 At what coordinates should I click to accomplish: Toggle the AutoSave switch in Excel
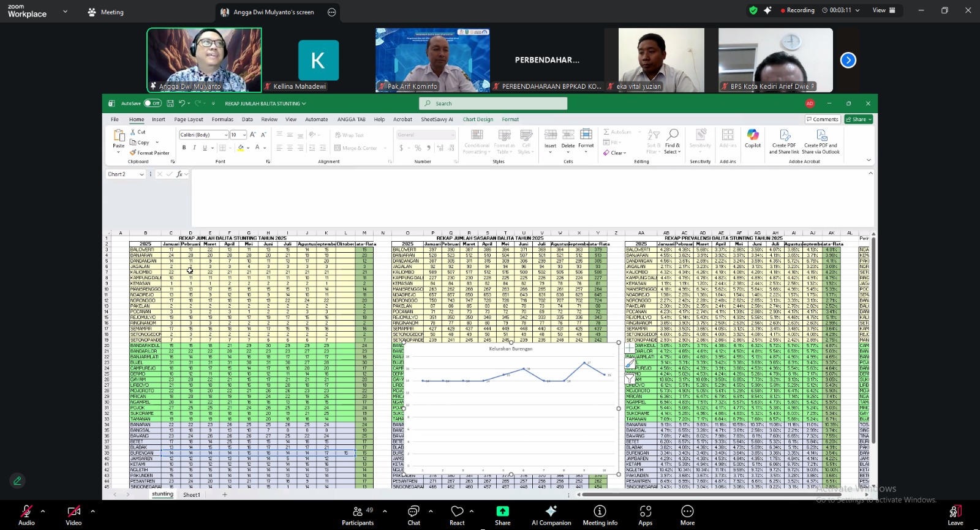(153, 103)
